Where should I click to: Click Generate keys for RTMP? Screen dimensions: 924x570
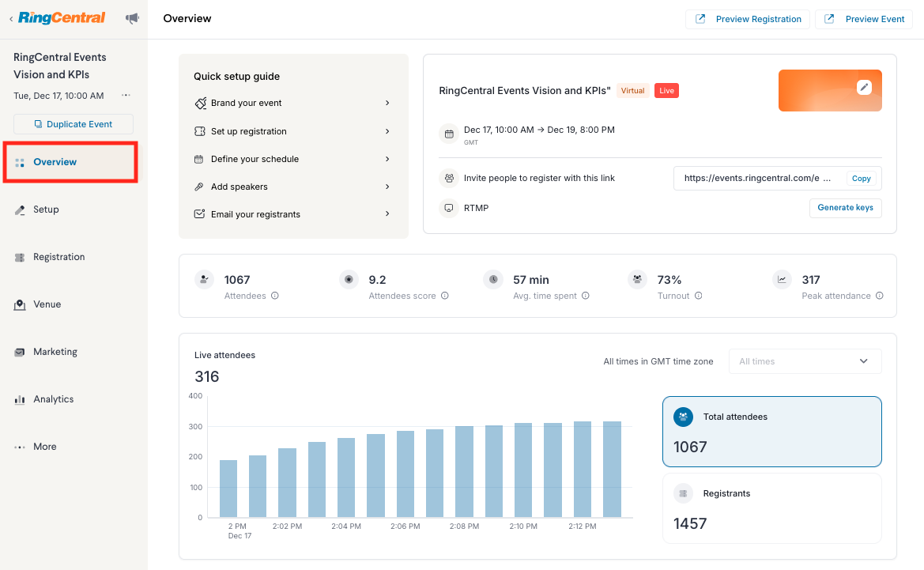845,208
